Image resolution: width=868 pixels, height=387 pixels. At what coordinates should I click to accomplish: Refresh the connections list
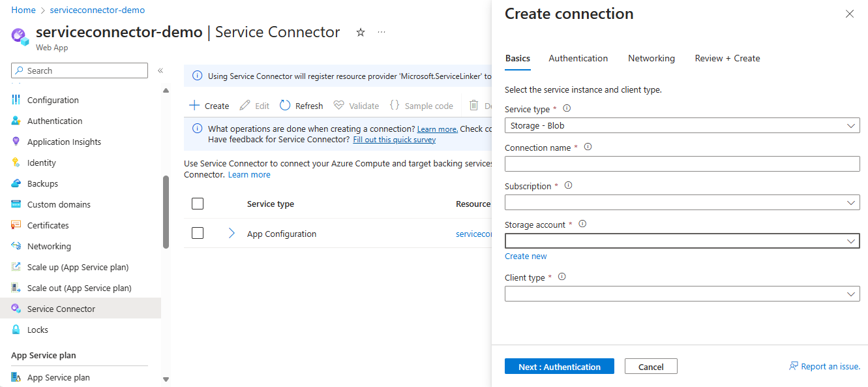point(301,105)
